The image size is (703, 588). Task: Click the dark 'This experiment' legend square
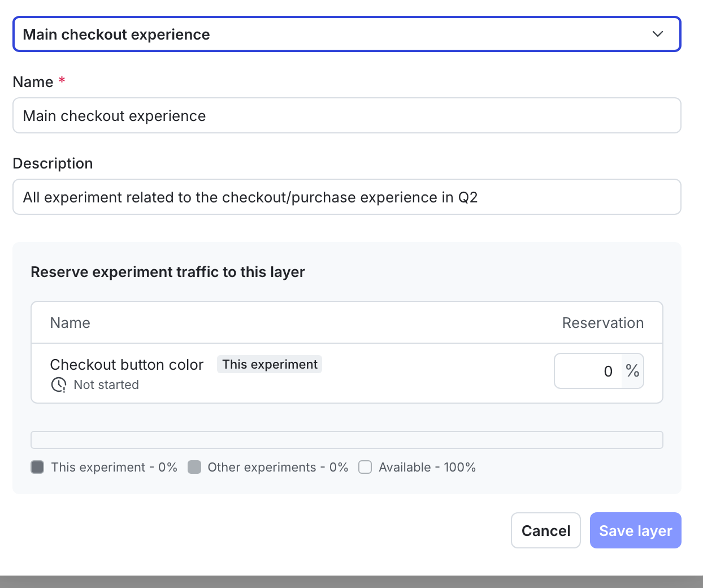(37, 467)
